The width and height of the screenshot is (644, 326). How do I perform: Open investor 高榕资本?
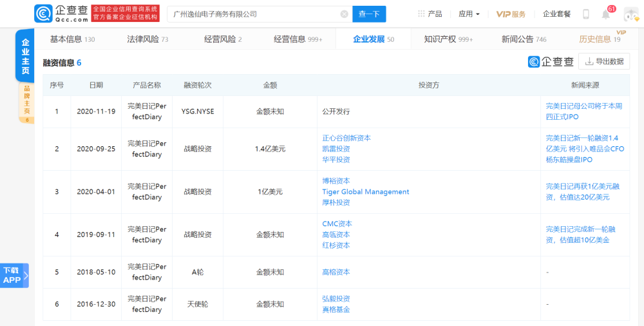336,272
